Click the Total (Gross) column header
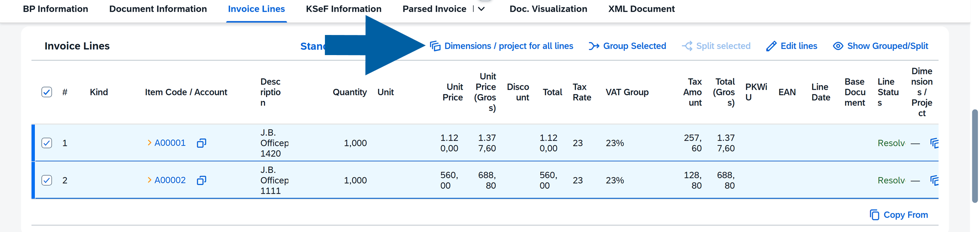The height and width of the screenshot is (232, 980). click(x=724, y=92)
